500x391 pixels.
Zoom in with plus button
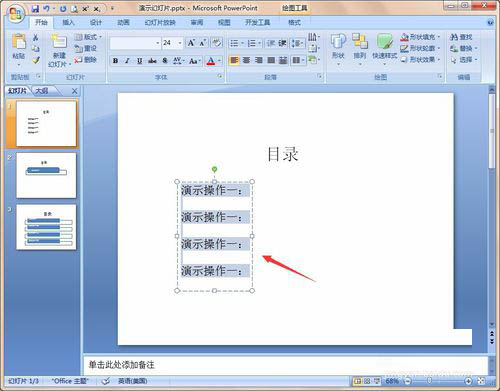(x=468, y=381)
